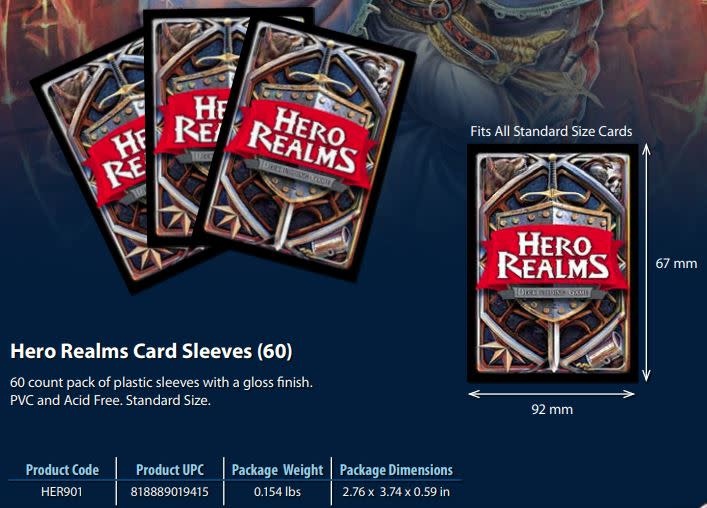Click the 92 mm width label
Screen dimensions: 707x508
552,410
